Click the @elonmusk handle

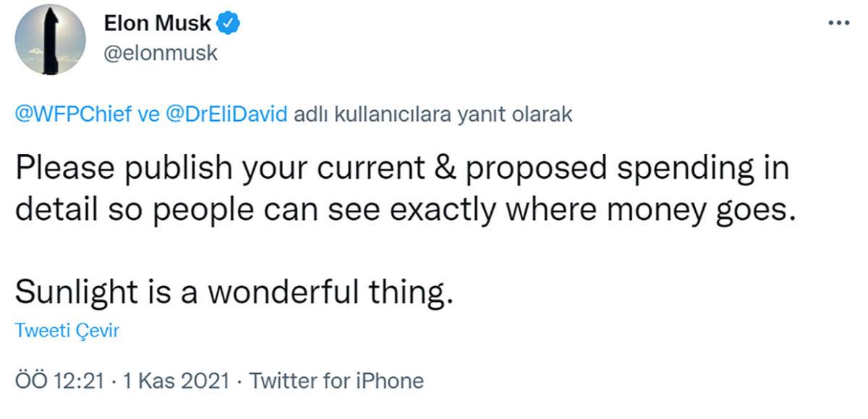160,52
